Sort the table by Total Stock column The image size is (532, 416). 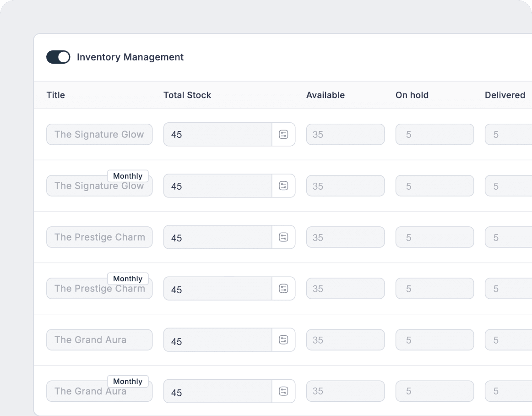pos(187,95)
